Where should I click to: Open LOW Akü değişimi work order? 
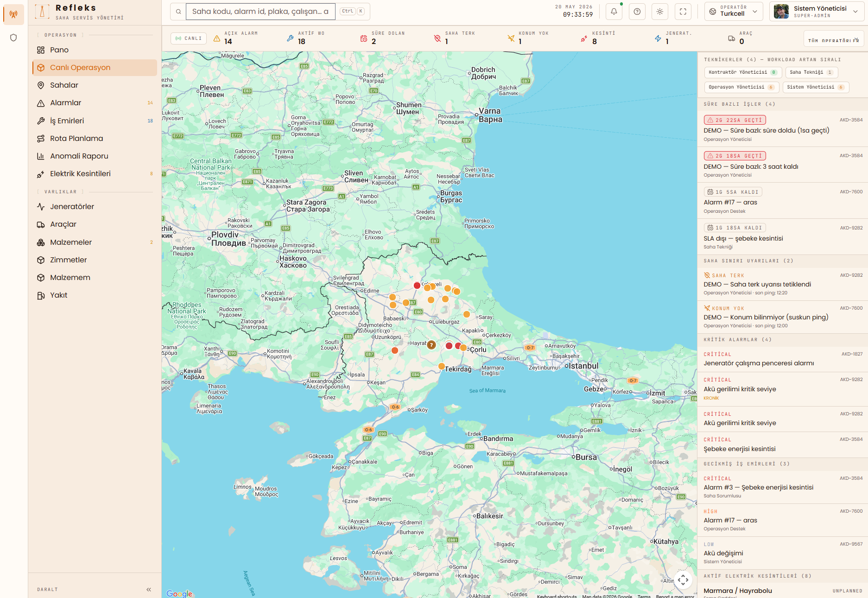(783, 553)
